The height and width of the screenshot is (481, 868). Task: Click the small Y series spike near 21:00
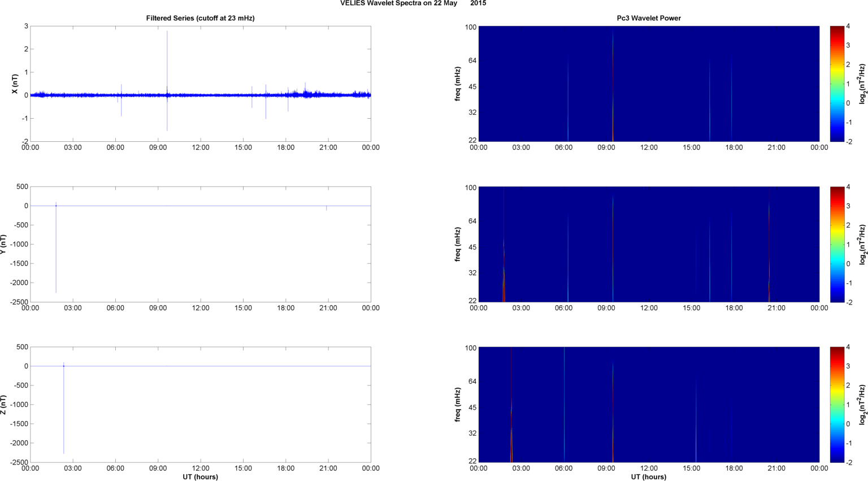click(327, 208)
